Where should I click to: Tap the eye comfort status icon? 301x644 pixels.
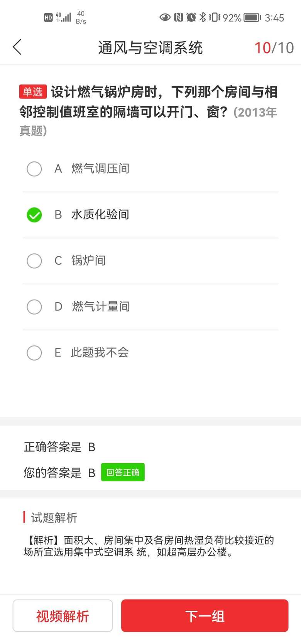point(165,17)
